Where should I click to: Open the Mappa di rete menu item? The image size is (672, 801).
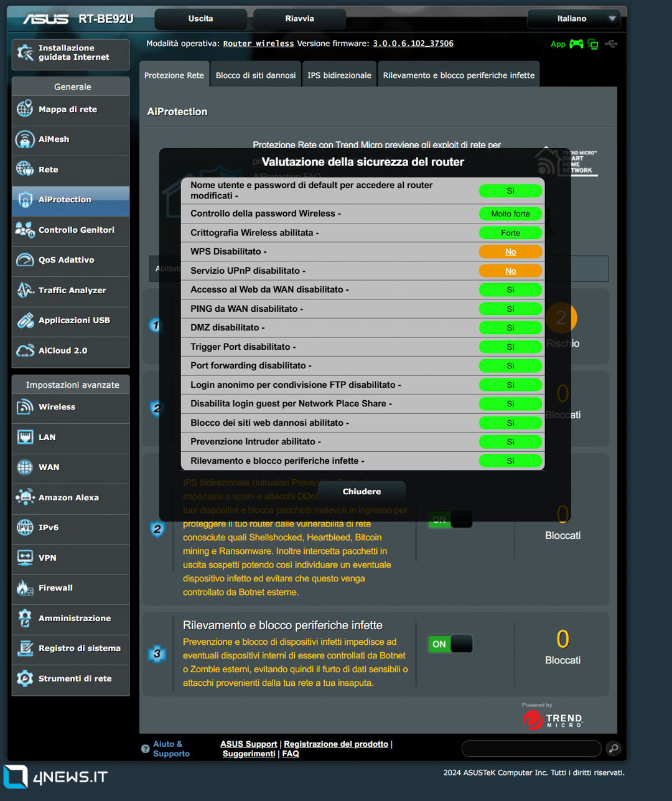pyautogui.click(x=71, y=110)
